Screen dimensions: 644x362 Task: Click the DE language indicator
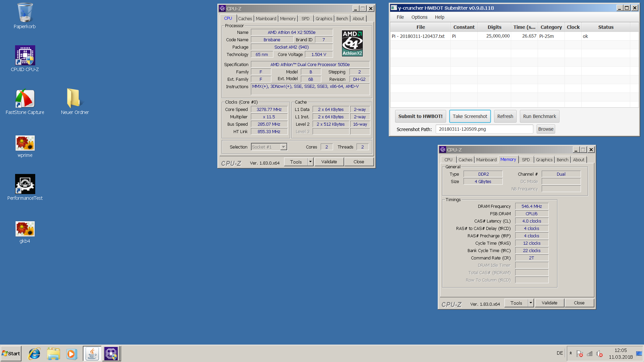(x=559, y=353)
